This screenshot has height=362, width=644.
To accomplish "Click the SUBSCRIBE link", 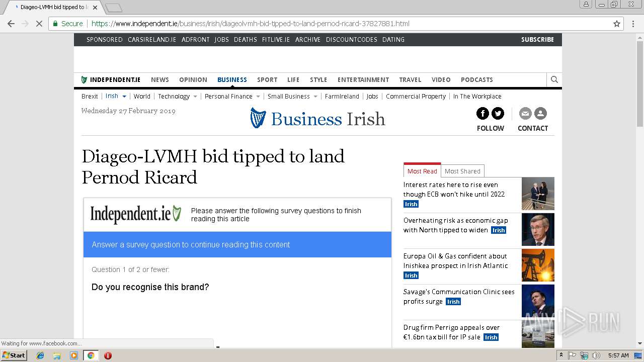I will (537, 39).
